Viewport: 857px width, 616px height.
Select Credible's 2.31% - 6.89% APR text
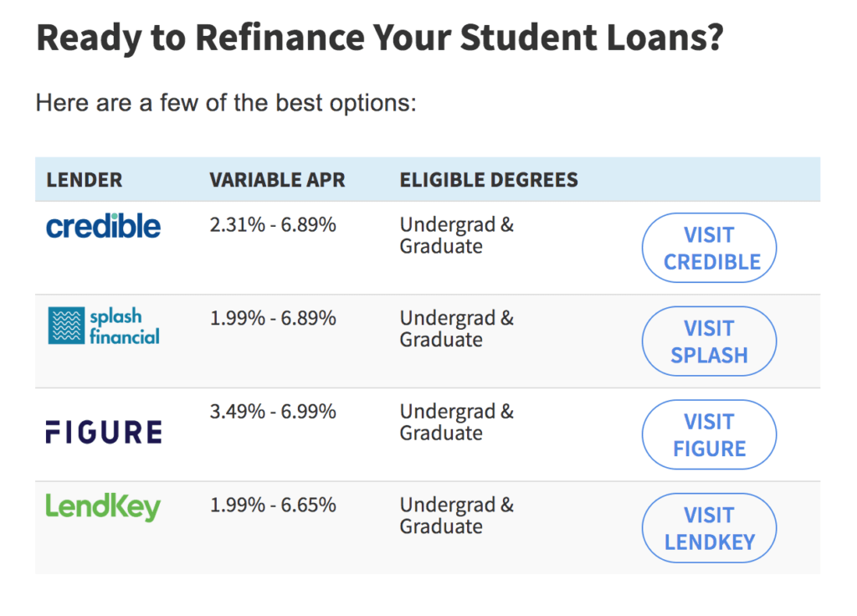pyautogui.click(x=273, y=224)
